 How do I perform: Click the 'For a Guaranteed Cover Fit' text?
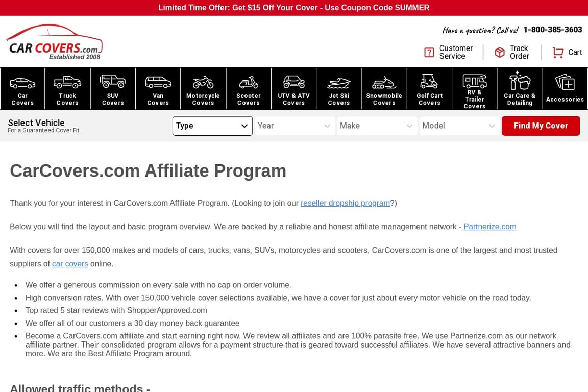(43, 130)
